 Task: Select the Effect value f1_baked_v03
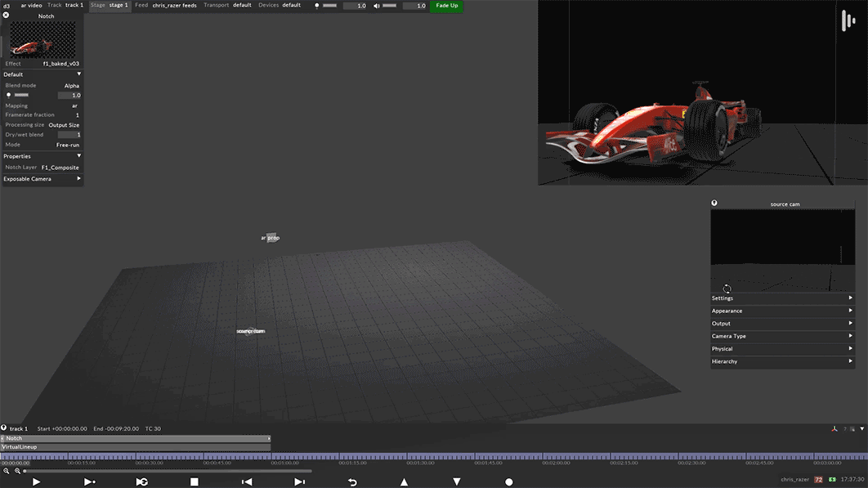click(x=61, y=64)
